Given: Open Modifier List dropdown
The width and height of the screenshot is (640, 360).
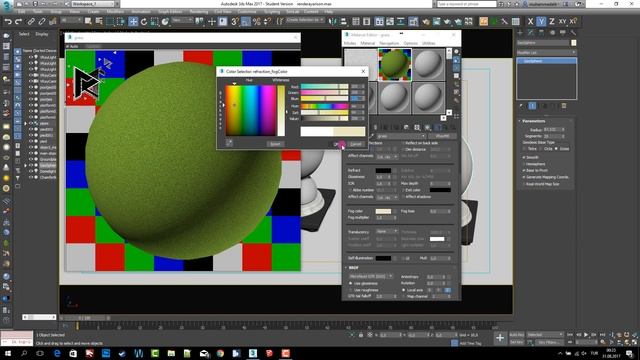Looking at the screenshot, I should click(546, 53).
